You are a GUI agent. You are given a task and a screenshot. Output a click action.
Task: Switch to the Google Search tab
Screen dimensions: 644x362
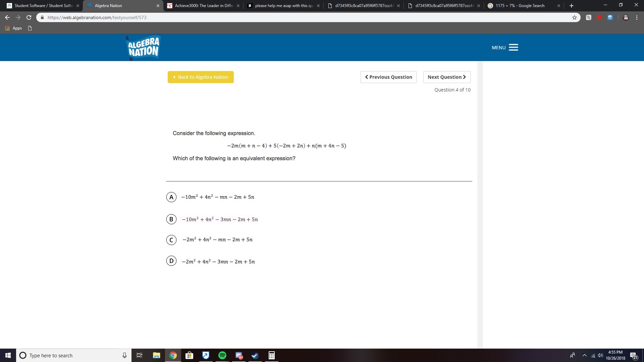click(520, 6)
